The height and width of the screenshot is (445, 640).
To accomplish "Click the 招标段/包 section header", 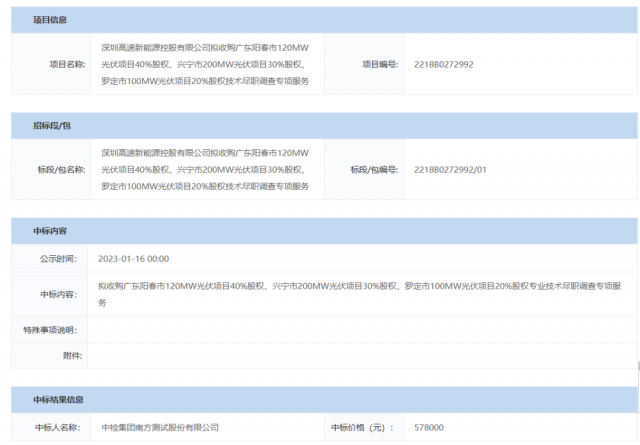I will [52, 126].
